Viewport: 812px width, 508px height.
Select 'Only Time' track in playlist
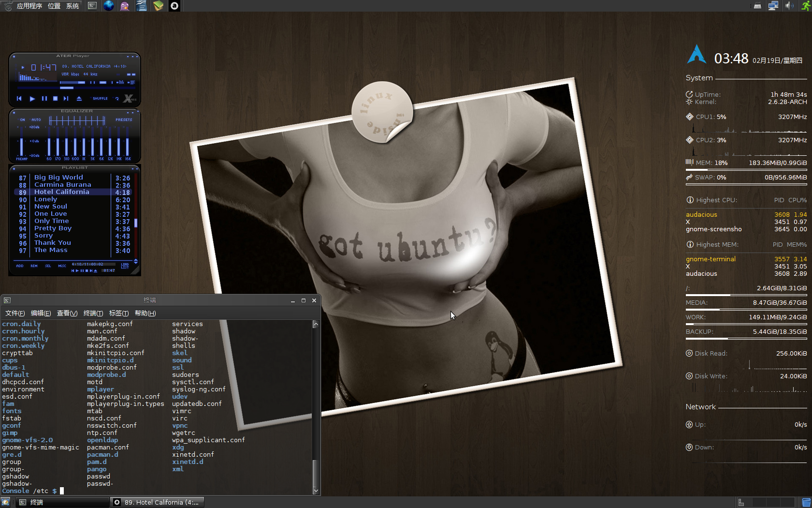pos(52,221)
